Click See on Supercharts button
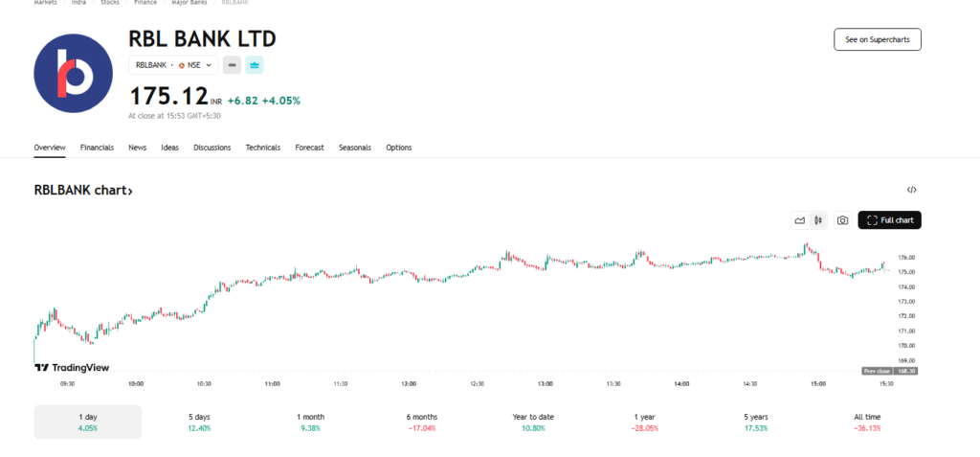The image size is (980, 457). 878,39
